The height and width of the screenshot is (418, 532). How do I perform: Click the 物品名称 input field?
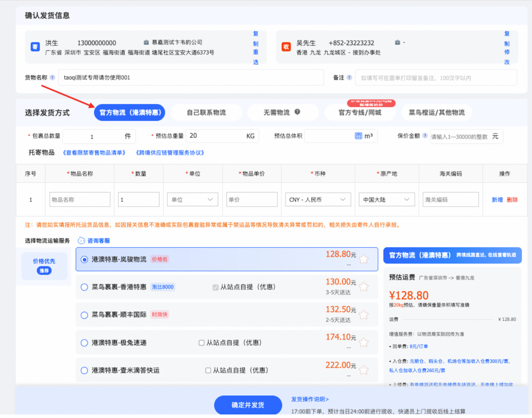[80, 200]
